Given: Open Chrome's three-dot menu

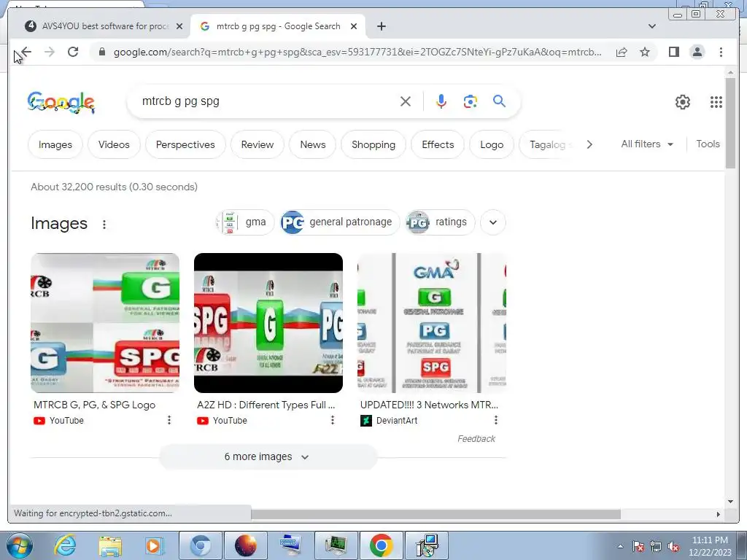Looking at the screenshot, I should [x=721, y=52].
